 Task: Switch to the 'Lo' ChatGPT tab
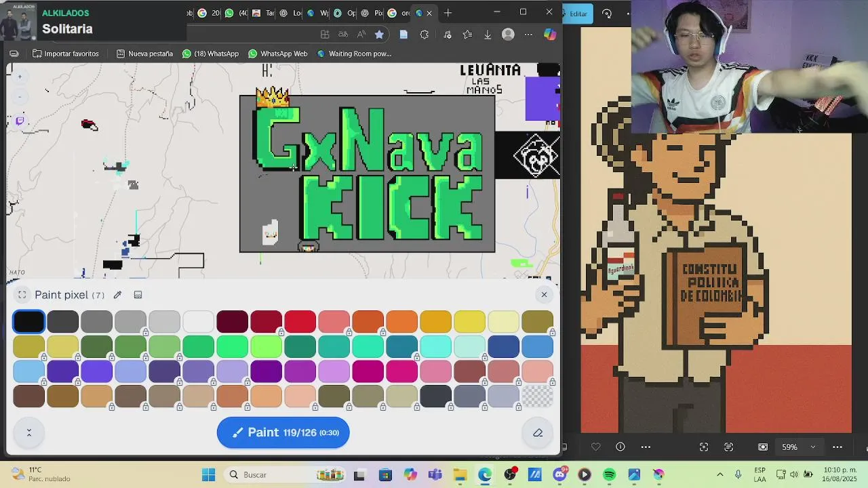(291, 13)
